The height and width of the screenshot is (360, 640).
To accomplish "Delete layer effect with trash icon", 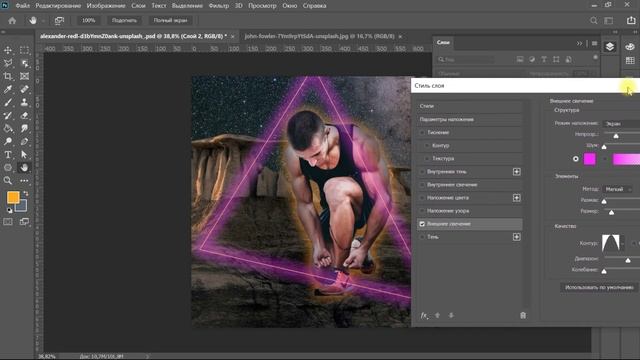I will coord(523,315).
